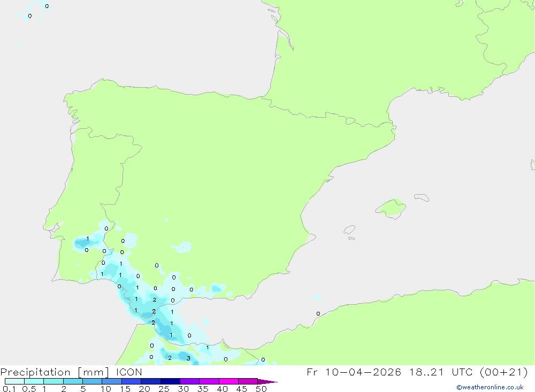Click the "10" legend label

[106, 389]
